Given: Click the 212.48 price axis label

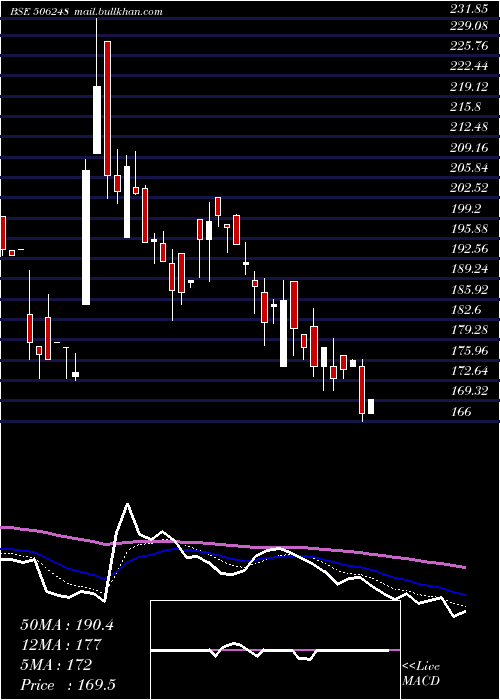Looking at the screenshot, I should click(x=469, y=127).
